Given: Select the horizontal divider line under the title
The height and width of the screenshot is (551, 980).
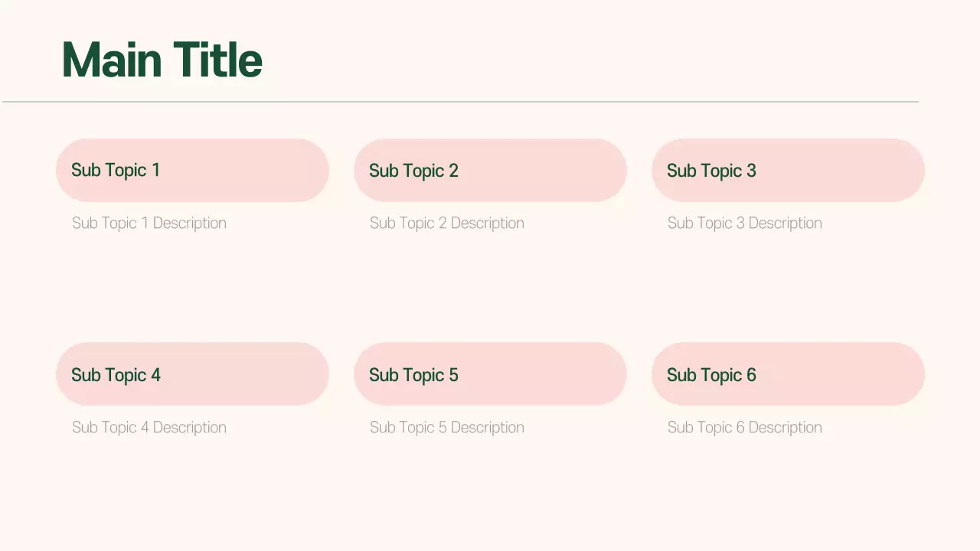Looking at the screenshot, I should [x=459, y=101].
